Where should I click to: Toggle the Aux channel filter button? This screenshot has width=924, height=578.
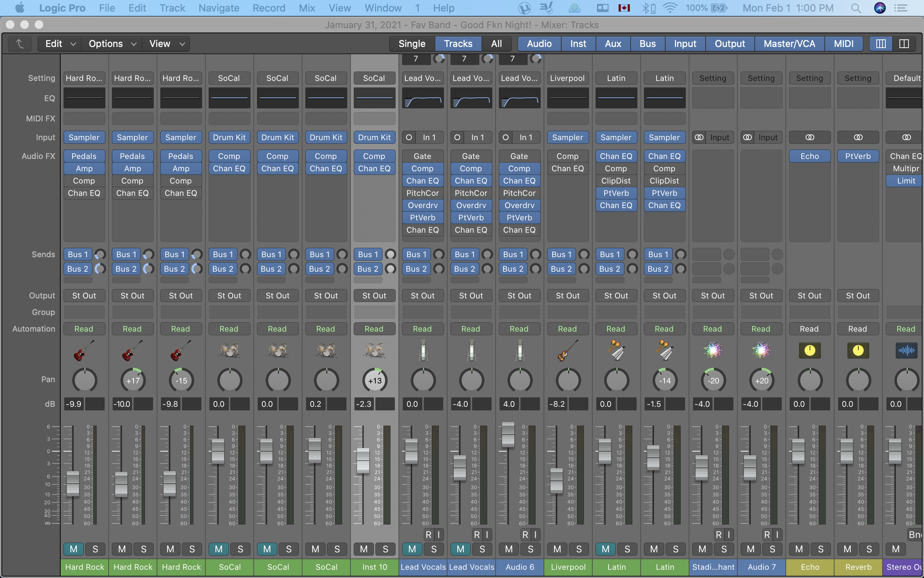pos(613,44)
